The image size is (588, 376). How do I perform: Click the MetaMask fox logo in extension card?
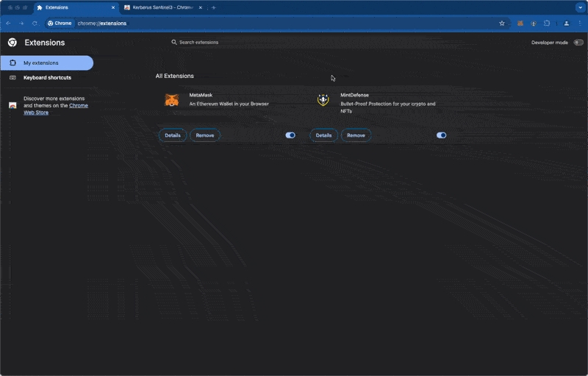171,100
